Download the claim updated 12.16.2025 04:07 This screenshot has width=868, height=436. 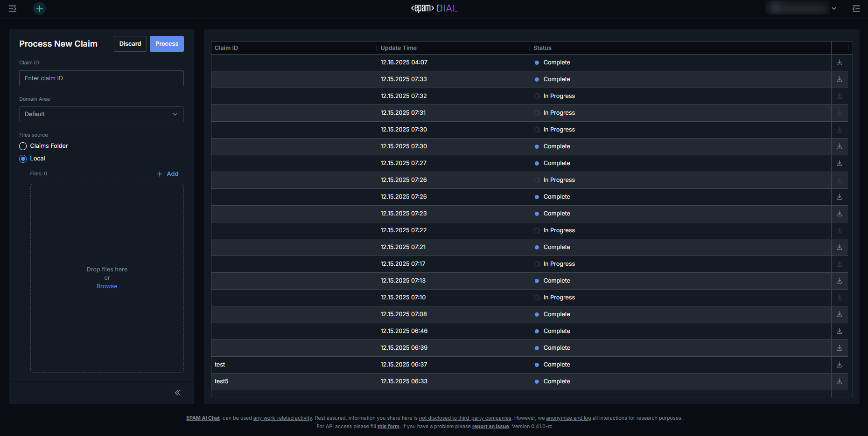pyautogui.click(x=839, y=62)
